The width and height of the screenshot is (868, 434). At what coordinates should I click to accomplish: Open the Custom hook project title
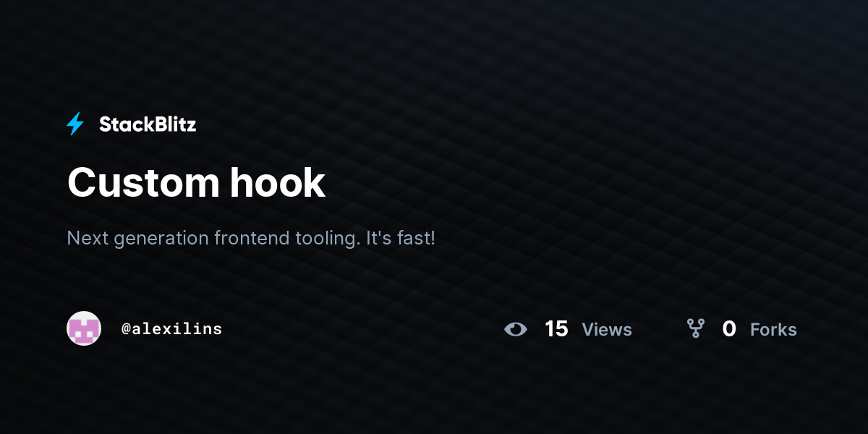click(196, 182)
